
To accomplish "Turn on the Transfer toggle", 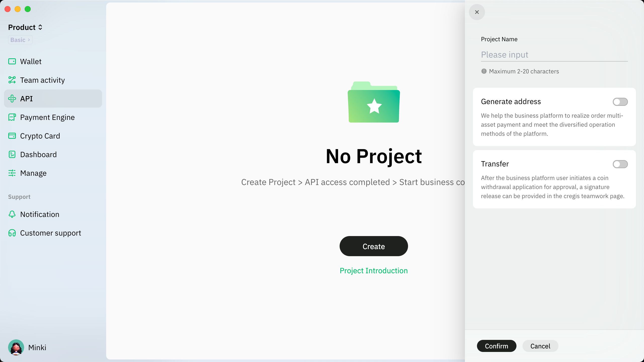I will (x=620, y=164).
